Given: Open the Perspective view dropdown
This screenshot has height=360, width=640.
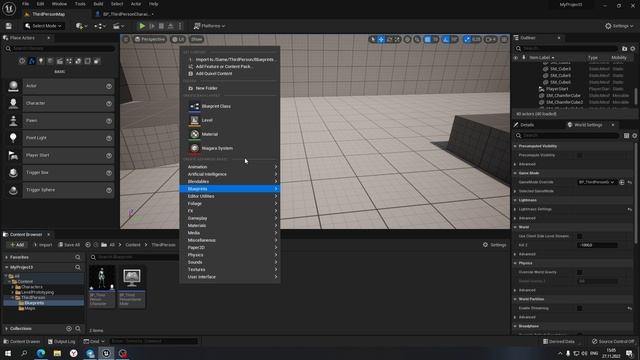Looking at the screenshot, I should pos(150,39).
